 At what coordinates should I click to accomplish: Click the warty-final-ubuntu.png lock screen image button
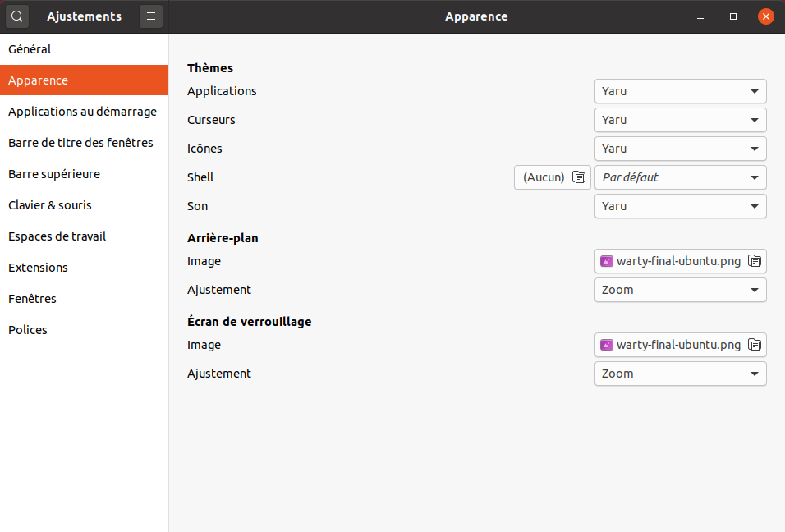(x=680, y=345)
